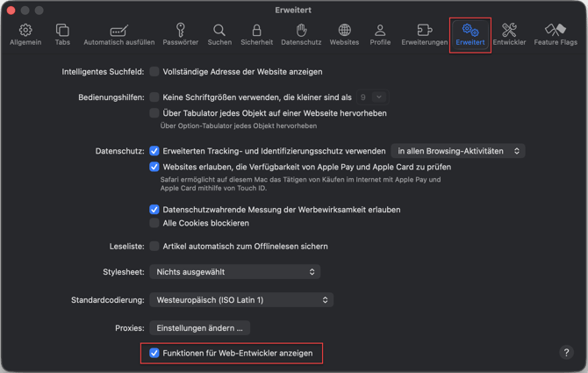Click the Proxies label

click(x=129, y=328)
